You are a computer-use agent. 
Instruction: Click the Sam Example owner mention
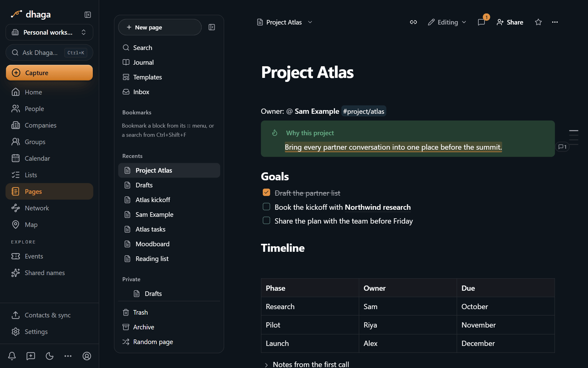[x=313, y=111]
